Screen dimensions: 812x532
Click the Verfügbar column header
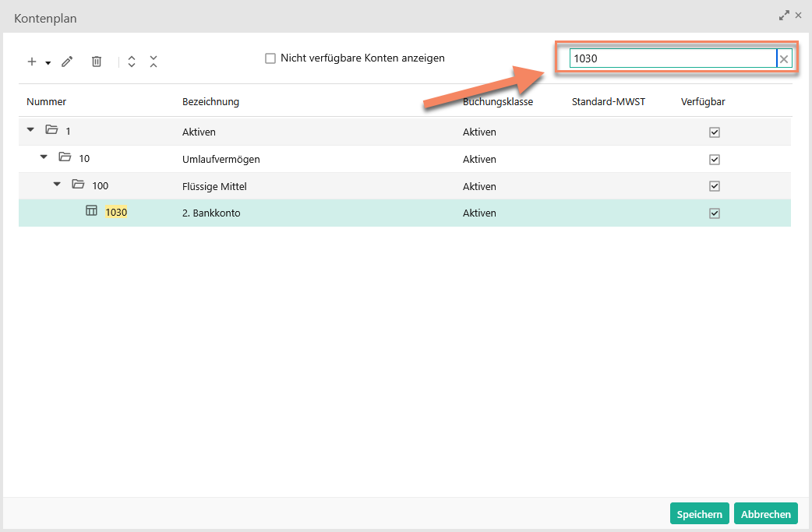703,101
